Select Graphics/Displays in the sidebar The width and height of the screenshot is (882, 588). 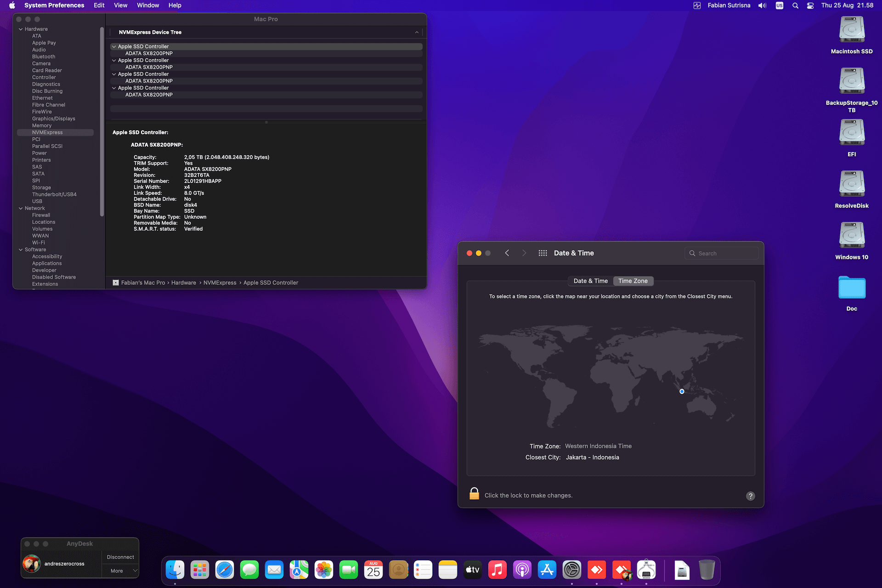pos(54,119)
